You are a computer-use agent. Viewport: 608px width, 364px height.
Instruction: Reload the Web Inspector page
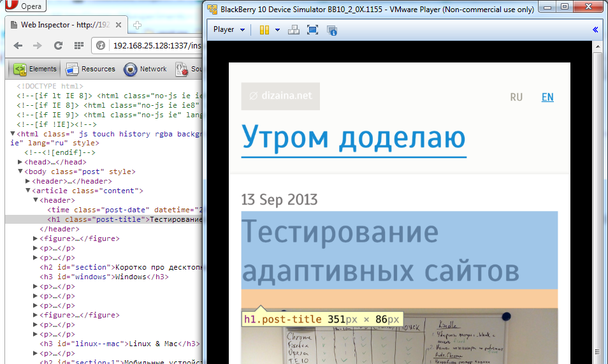click(58, 46)
